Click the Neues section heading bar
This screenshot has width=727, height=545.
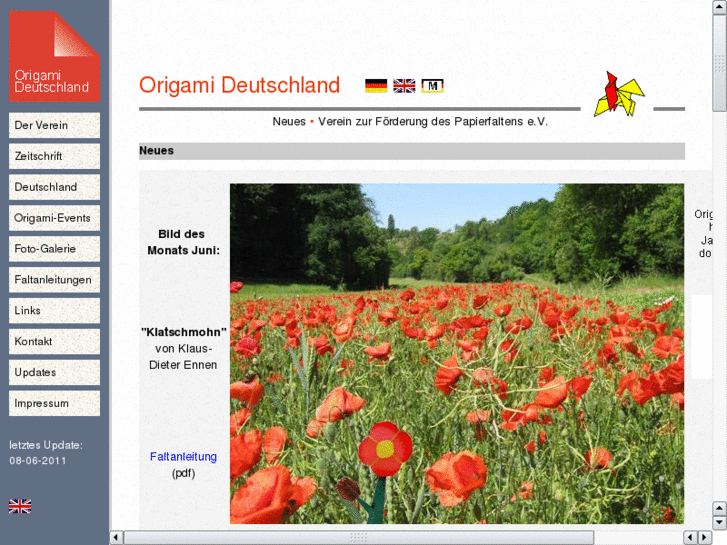pyautogui.click(x=412, y=151)
